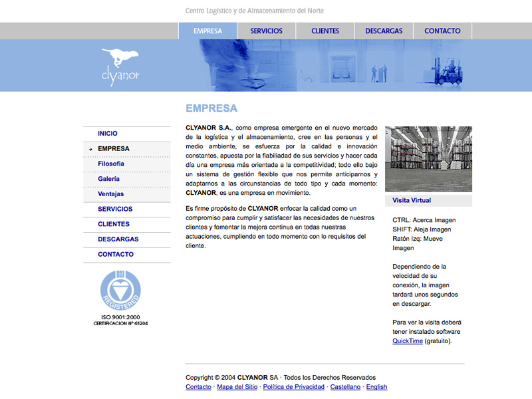Click the ISO 9001:2000 registered badge
The width and height of the screenshot is (532, 399).
point(120,291)
